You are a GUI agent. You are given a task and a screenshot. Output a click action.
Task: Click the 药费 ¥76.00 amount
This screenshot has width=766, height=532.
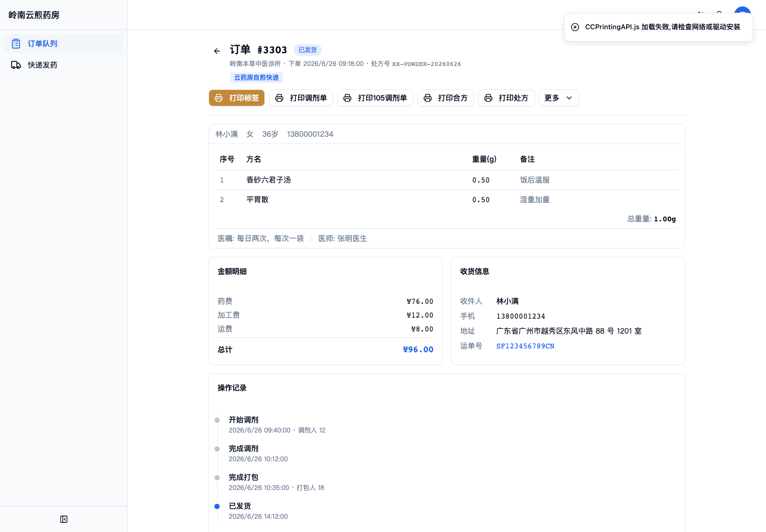tap(420, 302)
